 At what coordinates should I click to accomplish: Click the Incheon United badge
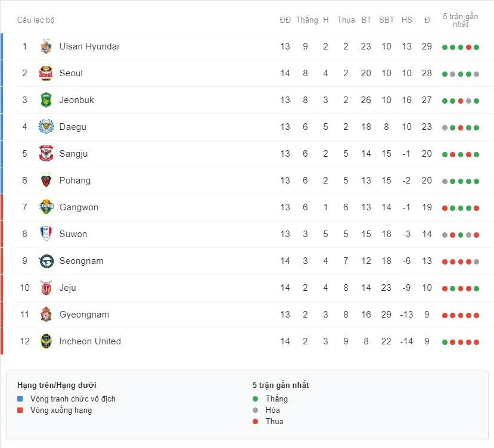(x=46, y=341)
